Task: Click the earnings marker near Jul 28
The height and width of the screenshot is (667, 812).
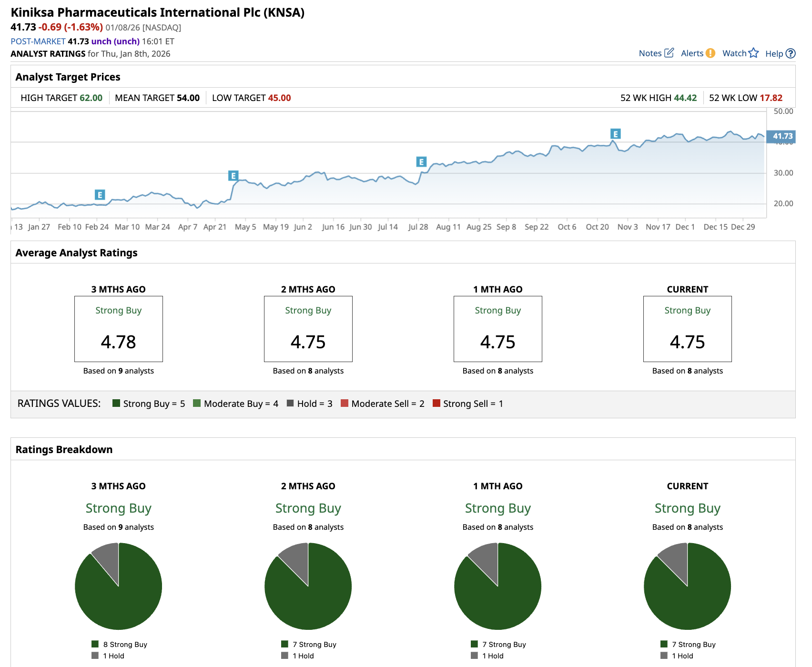Action: [x=421, y=162]
